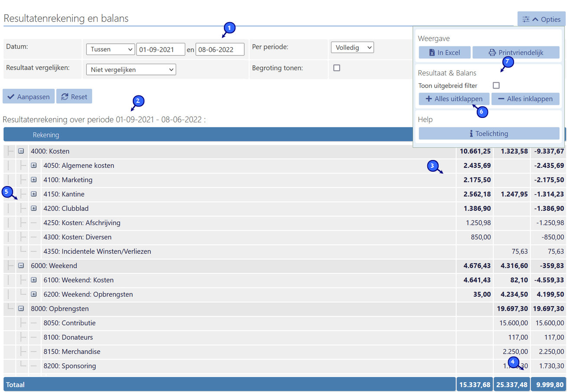
Task: Click Afschrijving cost value 1.250,98
Action: click(478, 223)
